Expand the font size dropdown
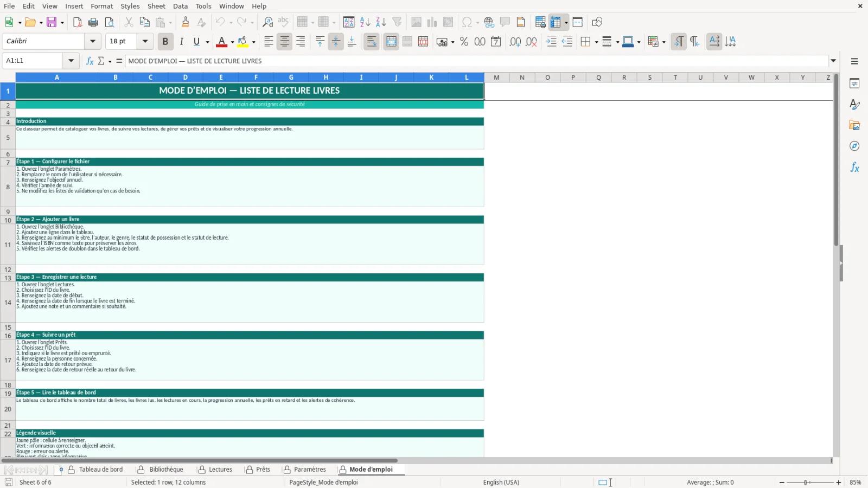 145,41
